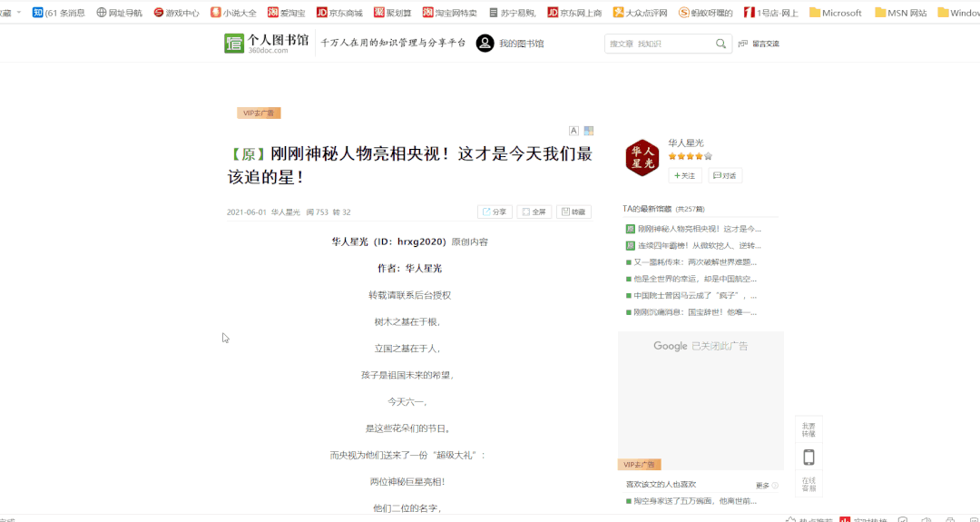Open 我的图书馆 user avatar icon
The height and width of the screenshot is (522, 980).
(x=485, y=44)
